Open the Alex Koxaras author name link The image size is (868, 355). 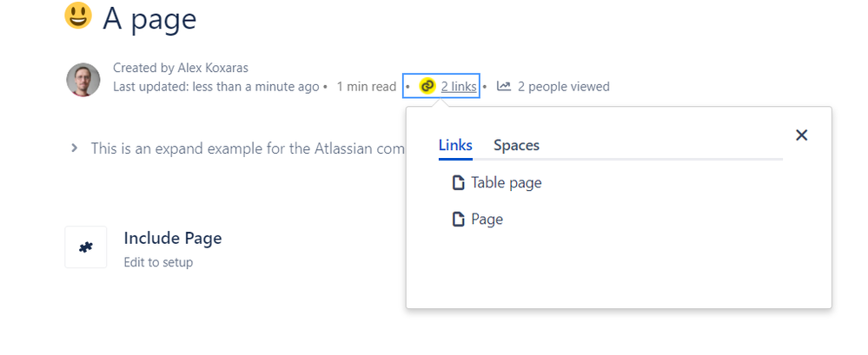click(x=213, y=68)
